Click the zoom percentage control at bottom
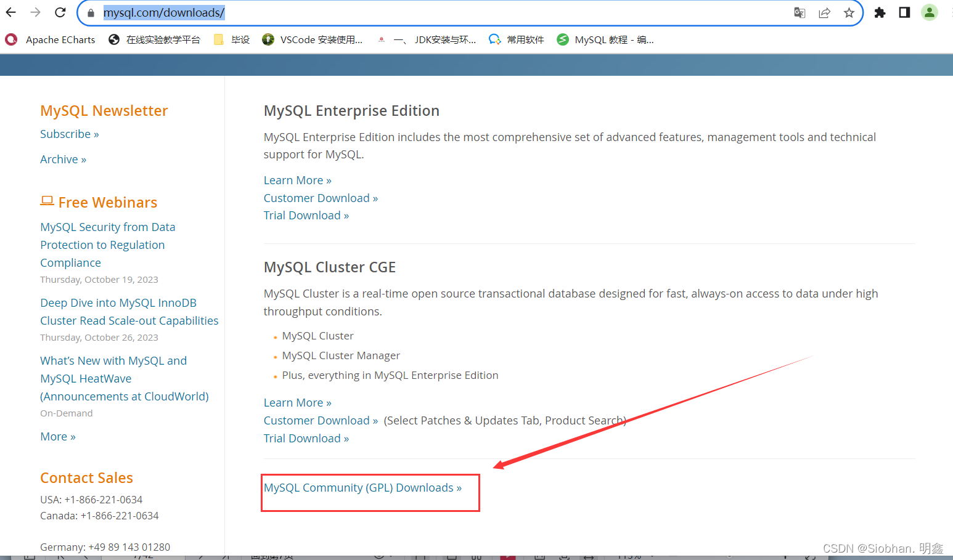 click(630, 556)
